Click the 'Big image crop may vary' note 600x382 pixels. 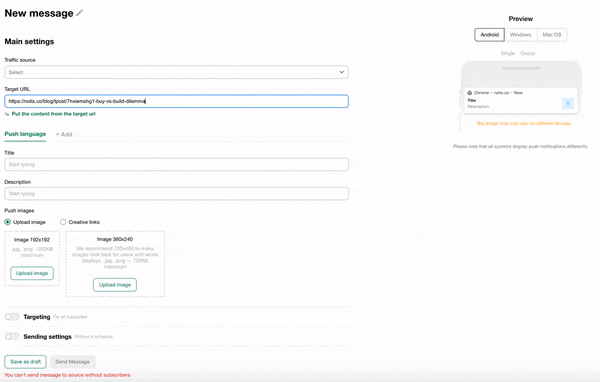[x=523, y=123]
